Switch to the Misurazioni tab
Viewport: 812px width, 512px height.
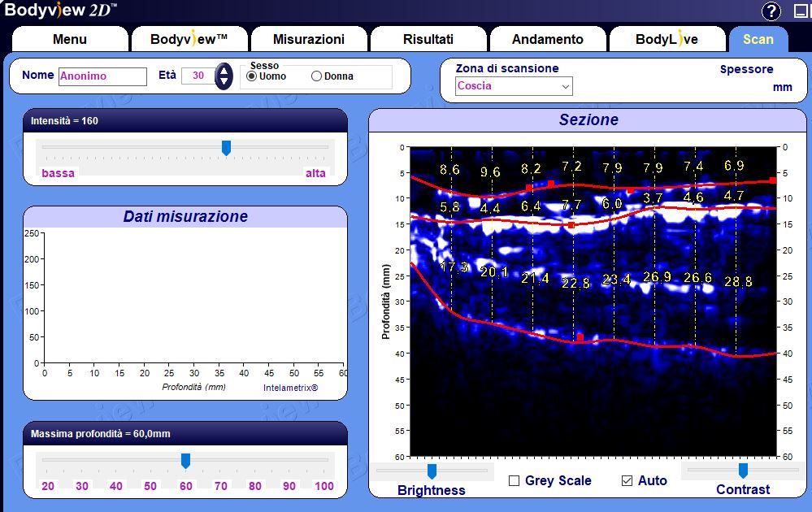(x=309, y=39)
